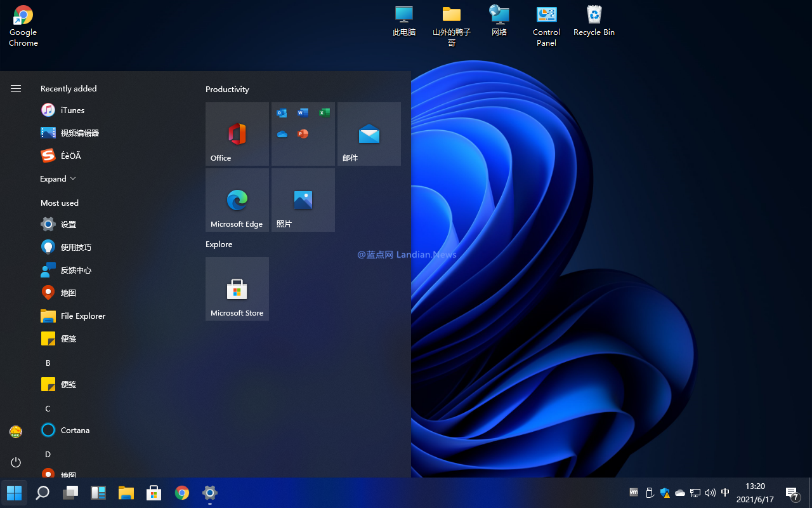Launch the Microsoft Edge tile
The image size is (812, 508).
pos(237,200)
